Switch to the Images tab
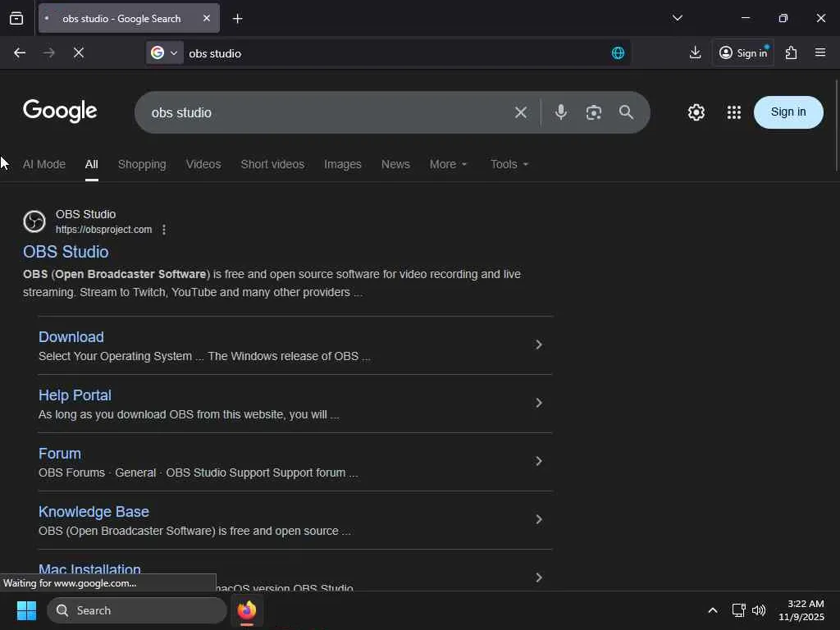This screenshot has width=840, height=630. (x=342, y=164)
